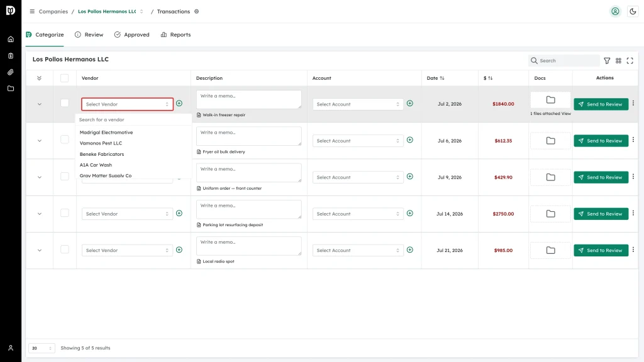Switch to the grid layout view icon
Viewport: 644px width, 362px height.
click(619, 61)
